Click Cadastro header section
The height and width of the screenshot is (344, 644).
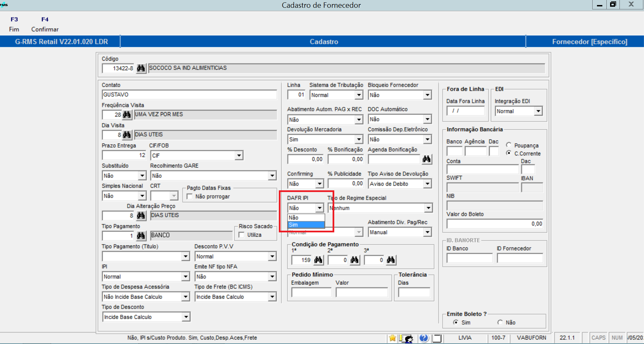pos(323,42)
